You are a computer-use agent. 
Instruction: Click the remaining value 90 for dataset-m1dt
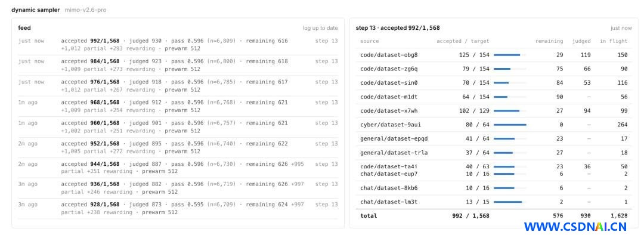point(560,97)
